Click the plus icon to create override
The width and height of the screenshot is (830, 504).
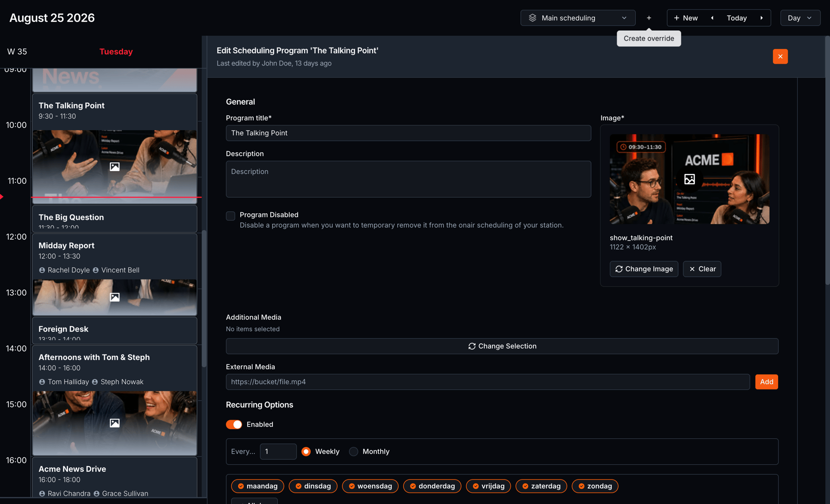tap(649, 18)
